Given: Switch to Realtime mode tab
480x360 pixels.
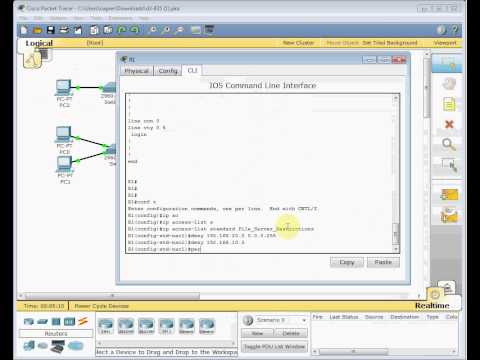Looking at the screenshot, I should (432, 306).
